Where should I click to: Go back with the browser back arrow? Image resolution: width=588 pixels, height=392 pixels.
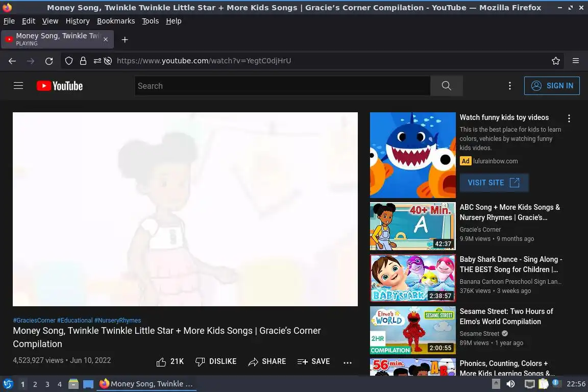point(12,61)
